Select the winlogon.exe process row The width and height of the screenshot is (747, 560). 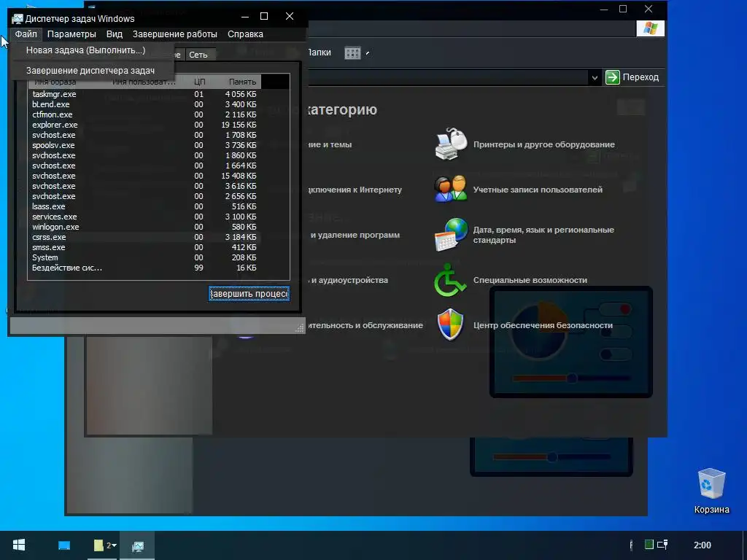click(x=144, y=227)
